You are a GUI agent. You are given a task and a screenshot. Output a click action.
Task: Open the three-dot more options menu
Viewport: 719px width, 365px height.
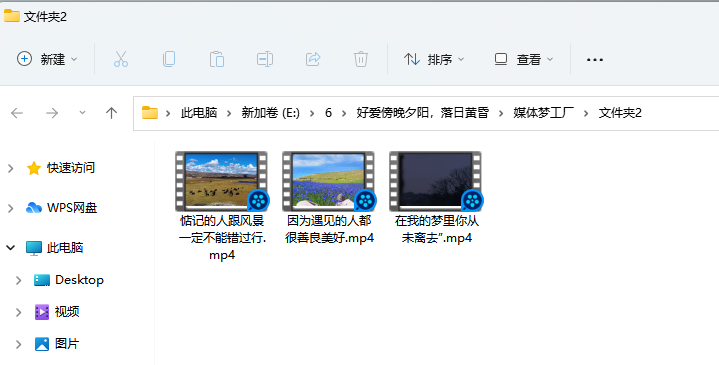tap(595, 60)
